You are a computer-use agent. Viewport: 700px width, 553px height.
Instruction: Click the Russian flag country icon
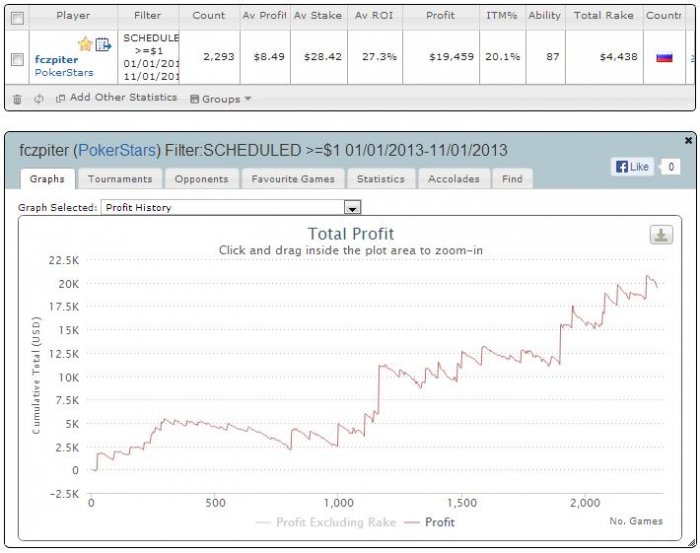[664, 57]
